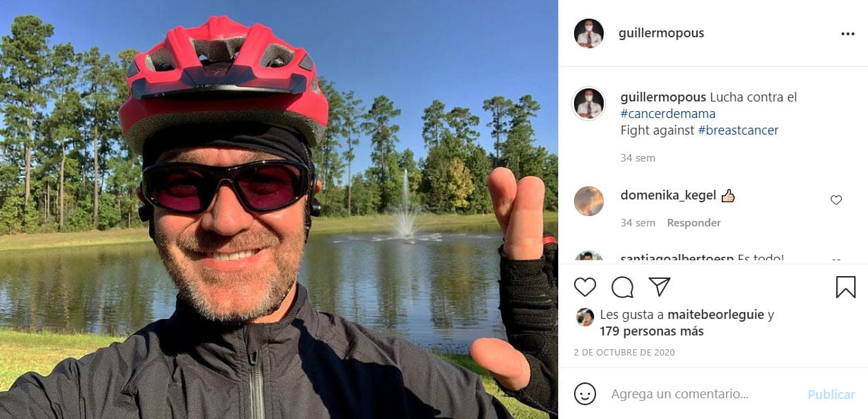Open comments with the speech bubble icon
The height and width of the screenshot is (419, 868).
pos(622,286)
